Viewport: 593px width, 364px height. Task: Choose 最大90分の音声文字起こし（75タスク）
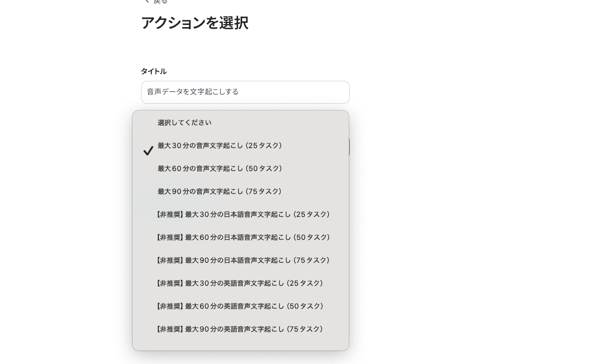[x=219, y=191]
